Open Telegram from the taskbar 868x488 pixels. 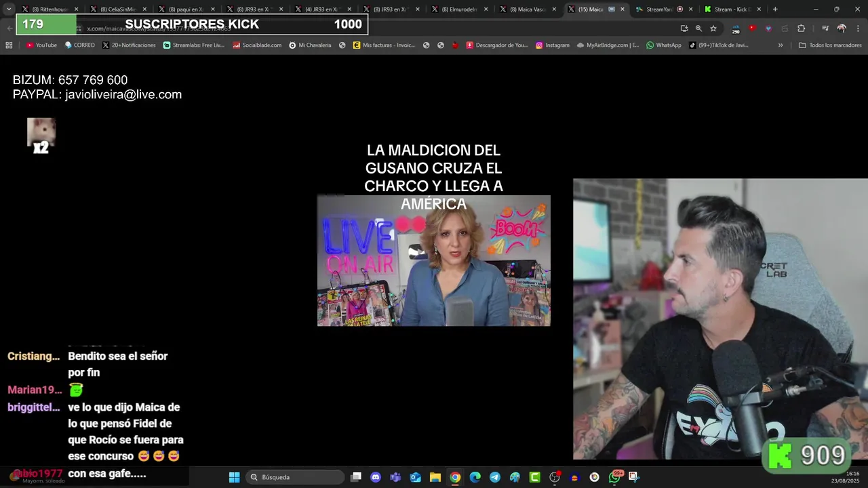point(494,477)
